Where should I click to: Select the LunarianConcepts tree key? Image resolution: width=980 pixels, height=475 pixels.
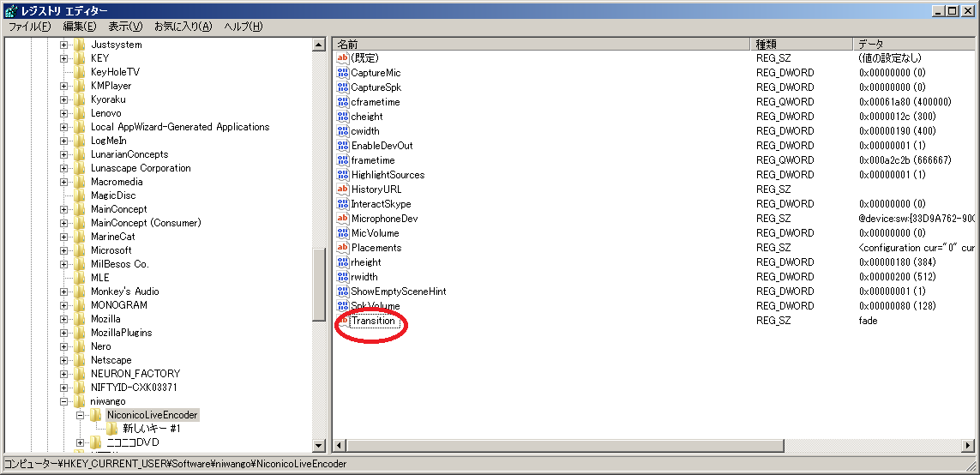pos(129,154)
